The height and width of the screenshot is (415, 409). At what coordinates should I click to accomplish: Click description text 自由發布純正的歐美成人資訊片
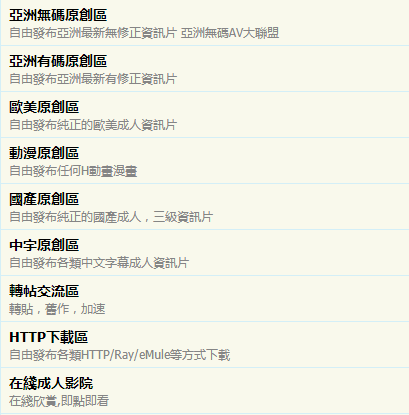pos(93,125)
